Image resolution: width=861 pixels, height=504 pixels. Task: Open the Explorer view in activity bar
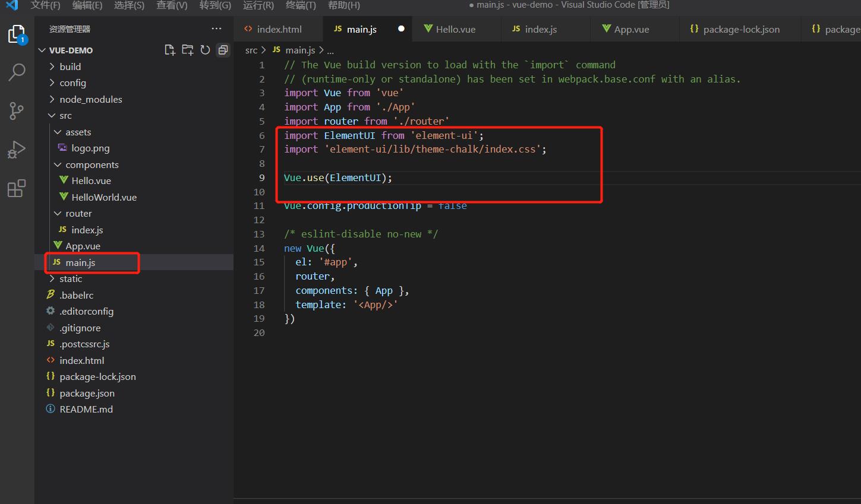click(17, 34)
